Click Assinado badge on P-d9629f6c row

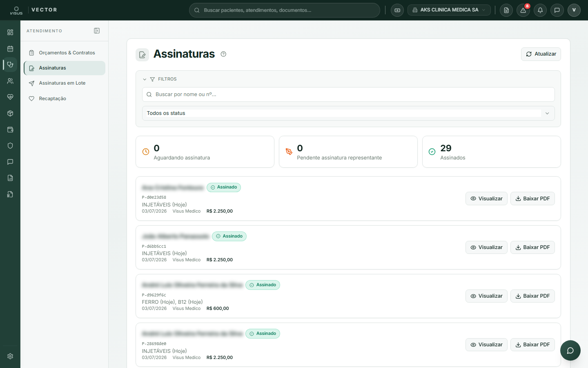tap(263, 285)
